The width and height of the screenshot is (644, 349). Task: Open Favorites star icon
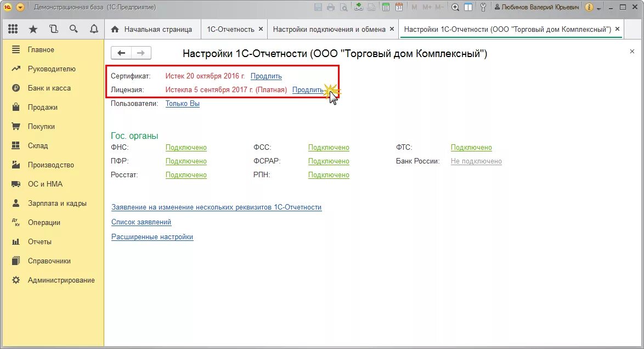(33, 29)
